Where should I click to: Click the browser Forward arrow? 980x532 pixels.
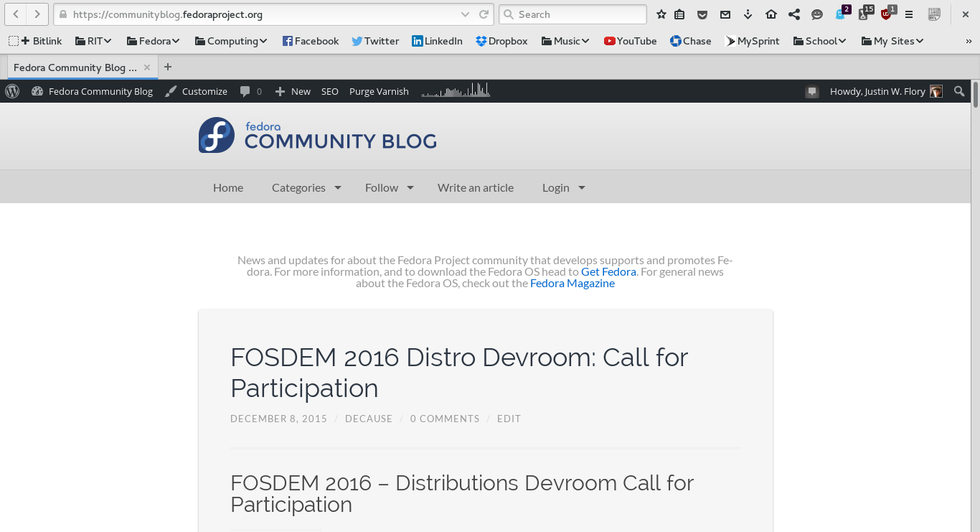pyautogui.click(x=37, y=14)
